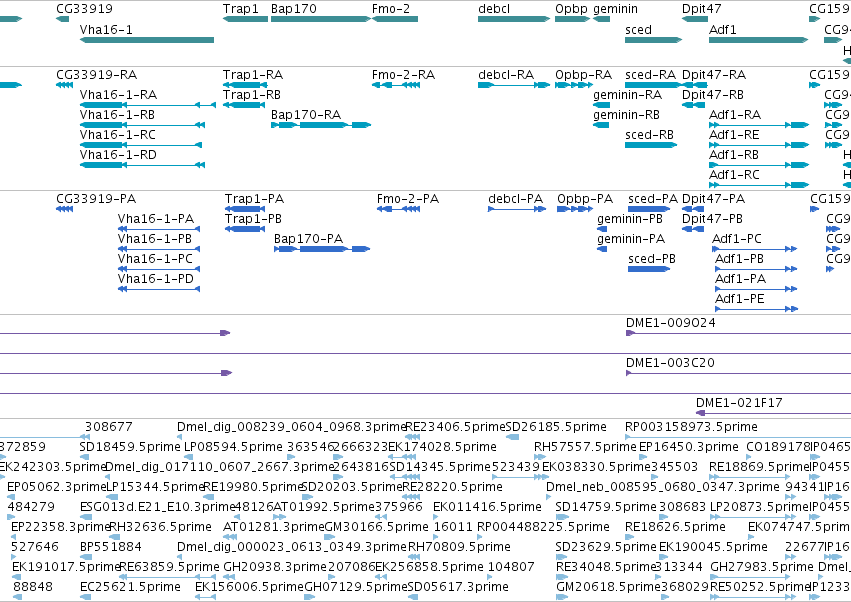The width and height of the screenshot is (851, 602).
Task: Select the geminin-RB transcript label
Action: (626, 115)
